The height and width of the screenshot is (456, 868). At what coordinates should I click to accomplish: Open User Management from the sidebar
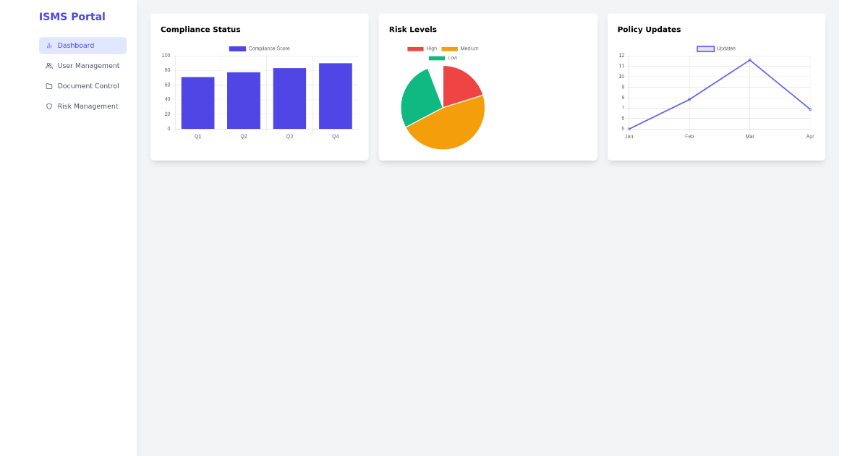88,65
